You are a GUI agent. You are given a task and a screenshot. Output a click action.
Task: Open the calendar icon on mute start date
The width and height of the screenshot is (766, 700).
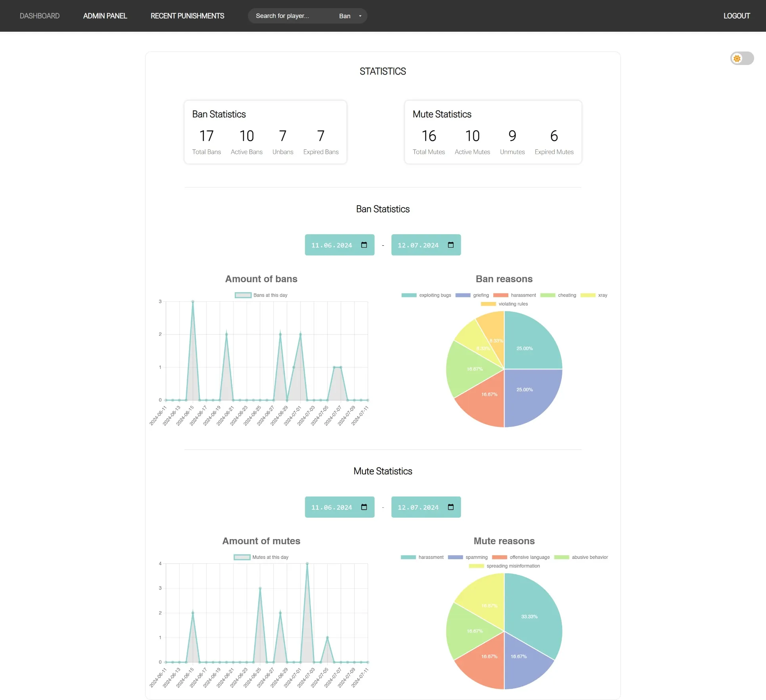[x=364, y=507]
